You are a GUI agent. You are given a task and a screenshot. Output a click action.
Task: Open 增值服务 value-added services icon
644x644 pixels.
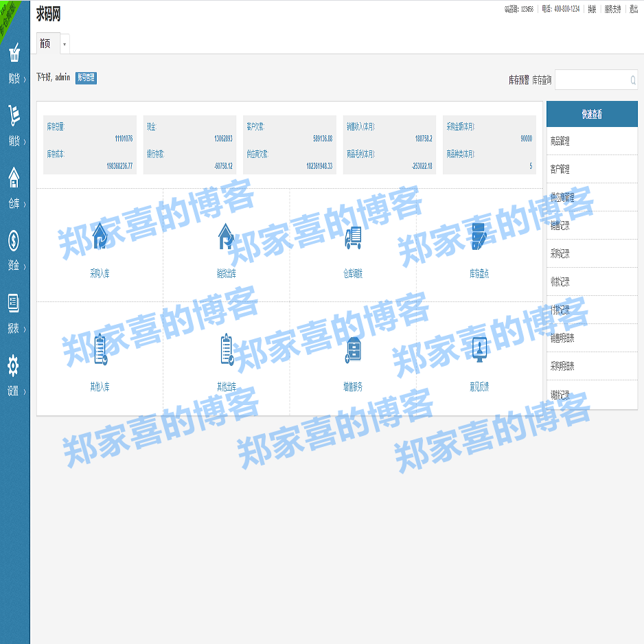click(x=353, y=350)
